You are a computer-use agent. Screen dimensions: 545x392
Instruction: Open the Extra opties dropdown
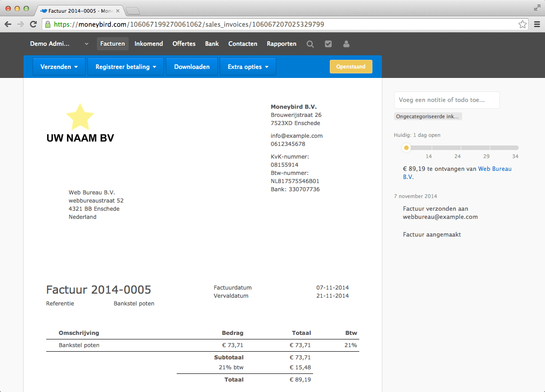tap(247, 66)
